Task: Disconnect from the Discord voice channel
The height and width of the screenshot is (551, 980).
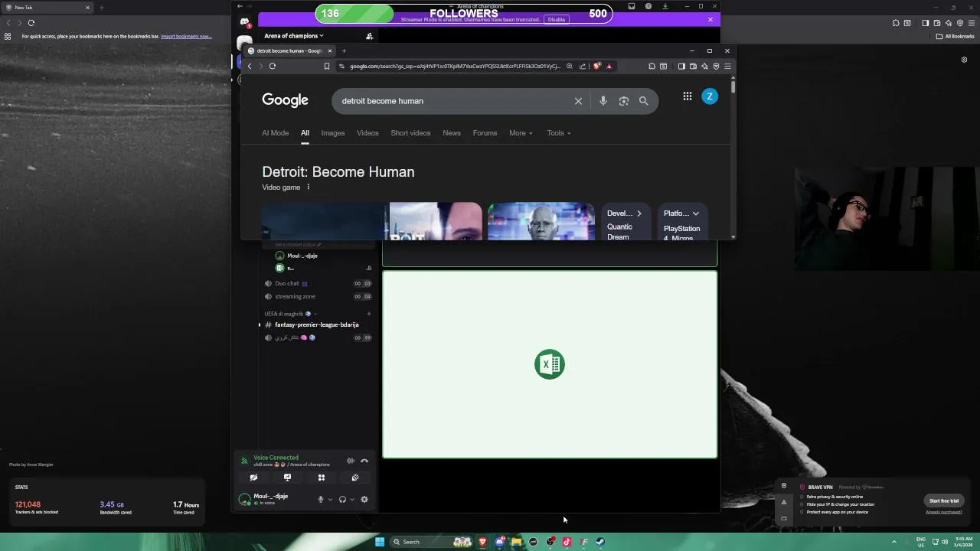Action: 364,461
